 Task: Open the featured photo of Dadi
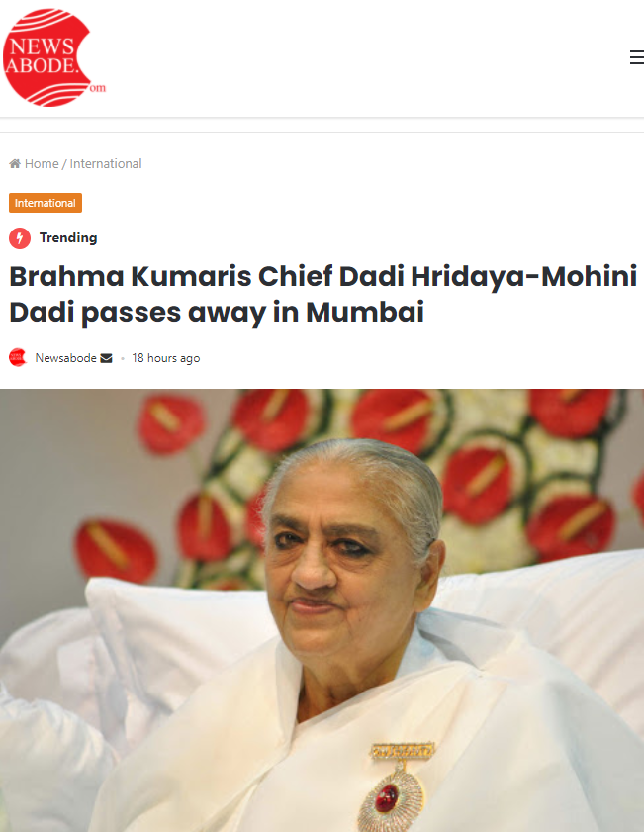[x=322, y=610]
